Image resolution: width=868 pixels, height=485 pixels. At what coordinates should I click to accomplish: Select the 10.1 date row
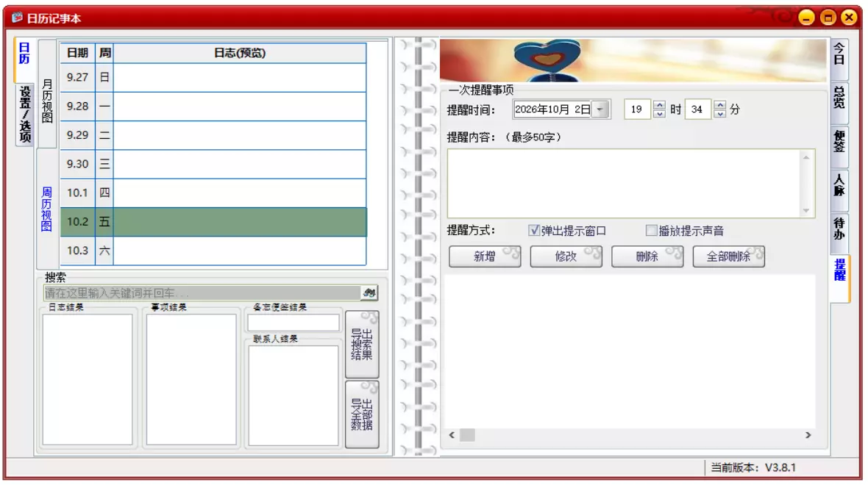coord(213,193)
